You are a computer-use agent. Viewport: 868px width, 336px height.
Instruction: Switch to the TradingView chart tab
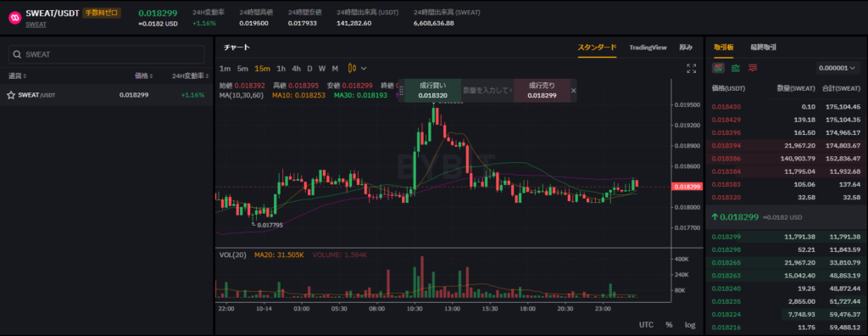click(x=648, y=48)
